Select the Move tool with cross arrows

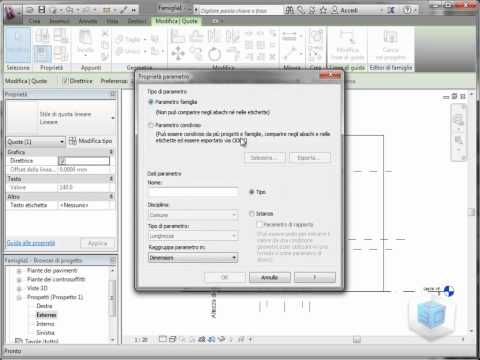click(178, 53)
